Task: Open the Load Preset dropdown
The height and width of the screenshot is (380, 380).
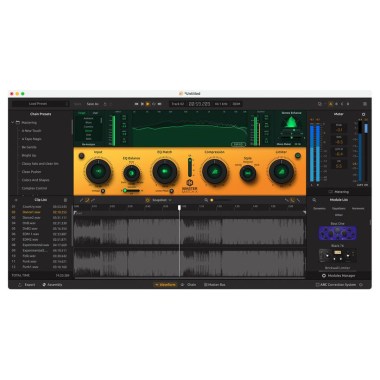Action: [41, 104]
